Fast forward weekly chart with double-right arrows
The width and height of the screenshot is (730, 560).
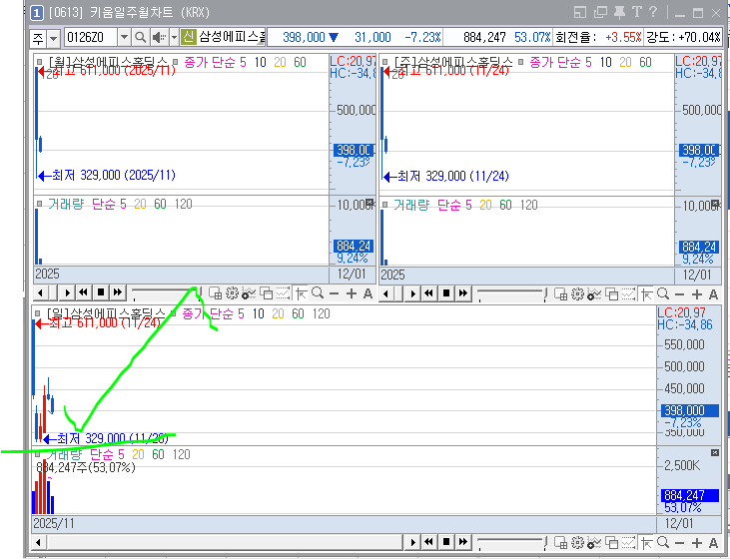[x=463, y=293]
